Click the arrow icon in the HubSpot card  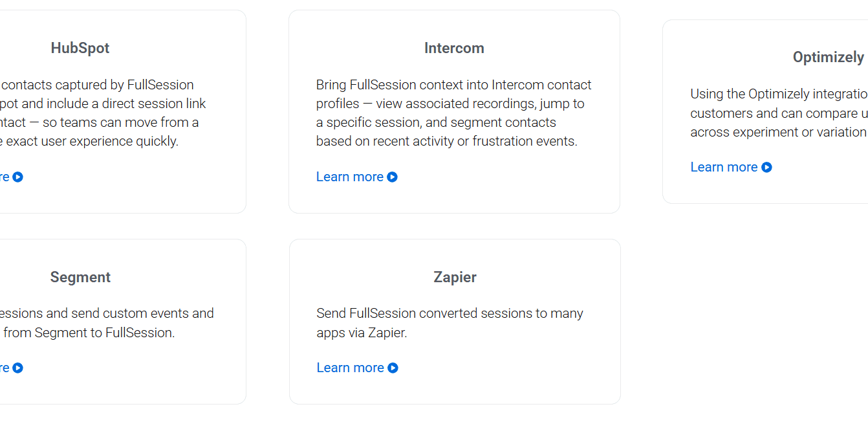[x=18, y=177]
